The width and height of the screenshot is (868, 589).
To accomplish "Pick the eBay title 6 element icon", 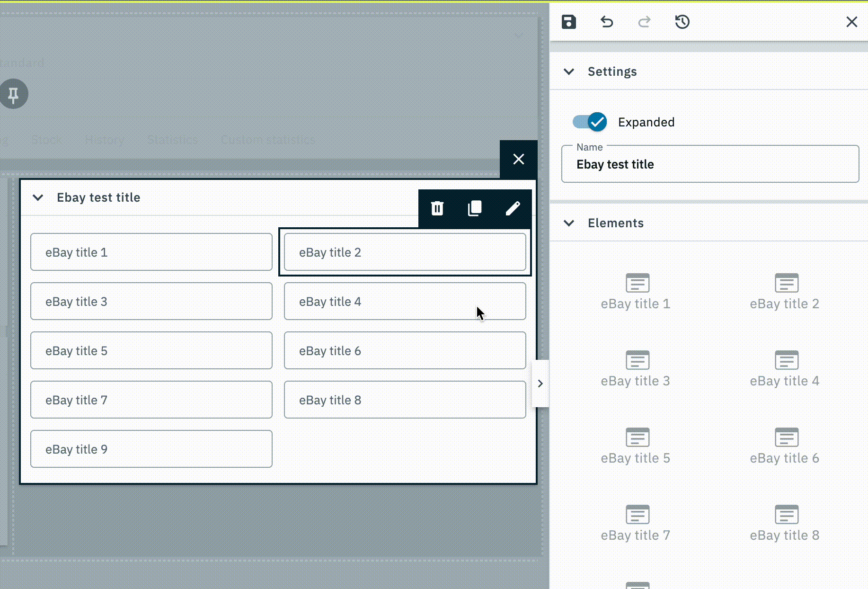I will (x=787, y=437).
